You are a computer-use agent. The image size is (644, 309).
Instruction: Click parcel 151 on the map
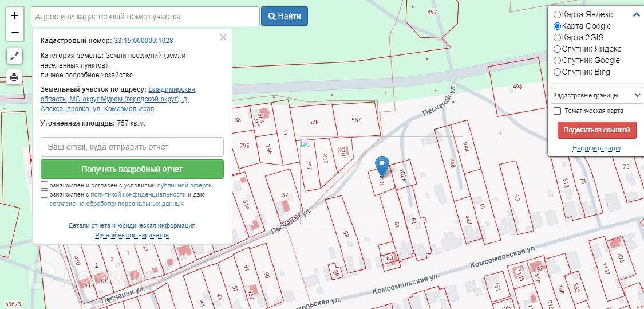pyautogui.click(x=496, y=287)
